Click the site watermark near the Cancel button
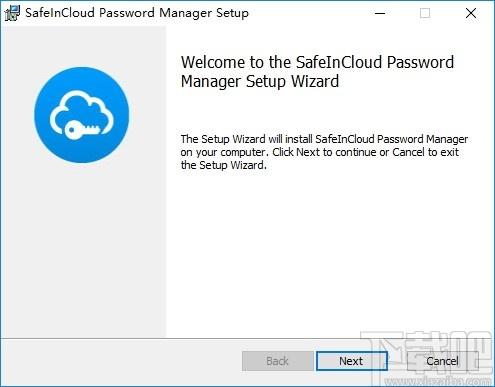This screenshot has height=387, width=495. (428, 358)
